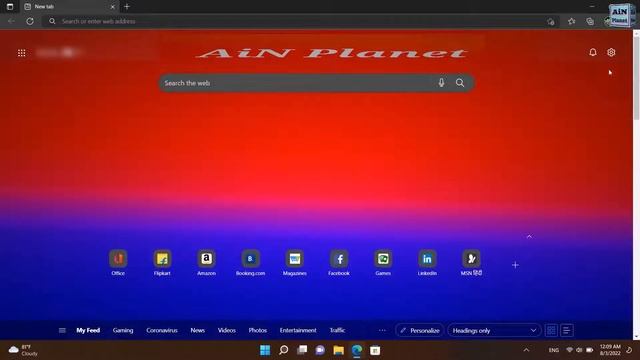Open the Booking.com quick link
Image resolution: width=640 pixels, height=360 pixels.
click(251, 263)
